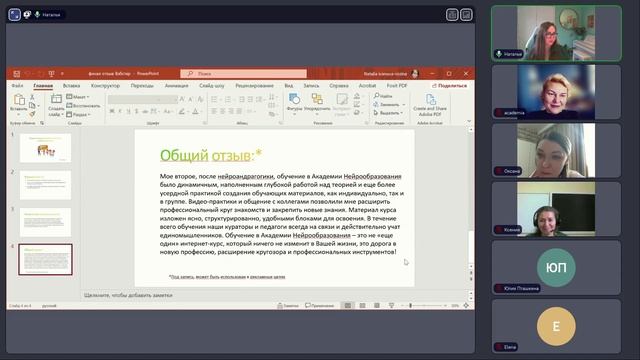
Task: Click the account name in title bar
Action: click(x=385, y=74)
